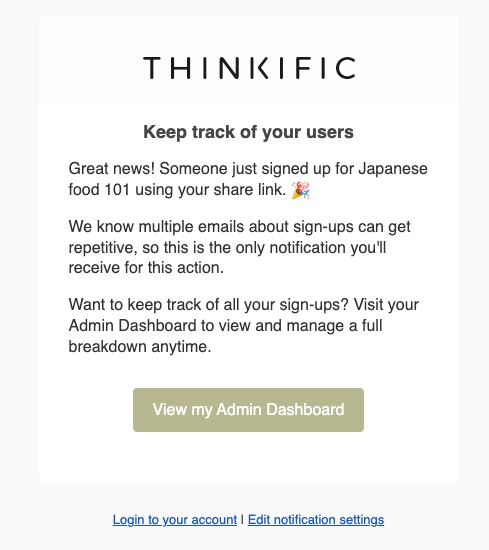
Task: Click the paragraph starting Want to keep track
Action: [x=243, y=326]
